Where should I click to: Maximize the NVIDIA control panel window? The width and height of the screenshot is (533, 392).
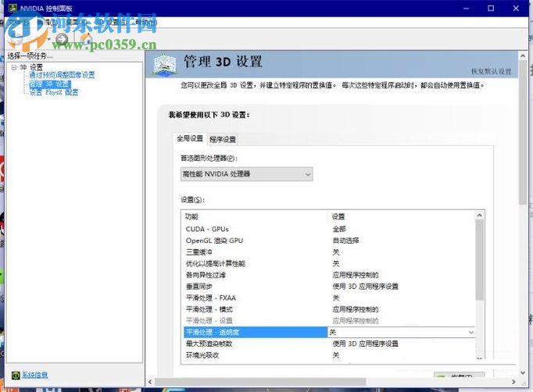(491, 8)
